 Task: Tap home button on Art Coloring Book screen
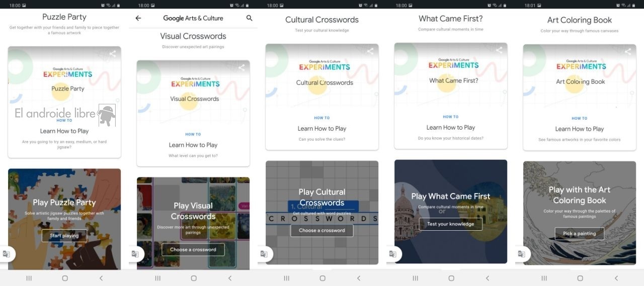[580, 278]
